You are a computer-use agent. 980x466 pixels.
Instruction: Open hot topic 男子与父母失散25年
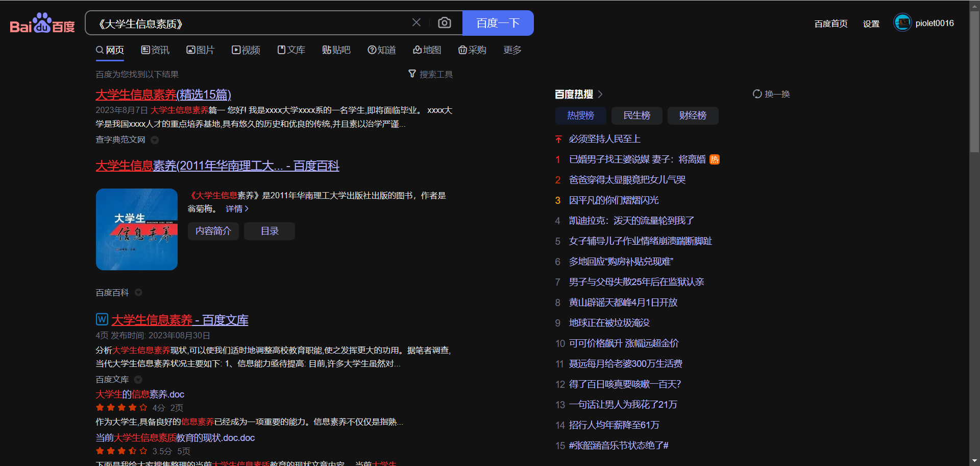636,282
